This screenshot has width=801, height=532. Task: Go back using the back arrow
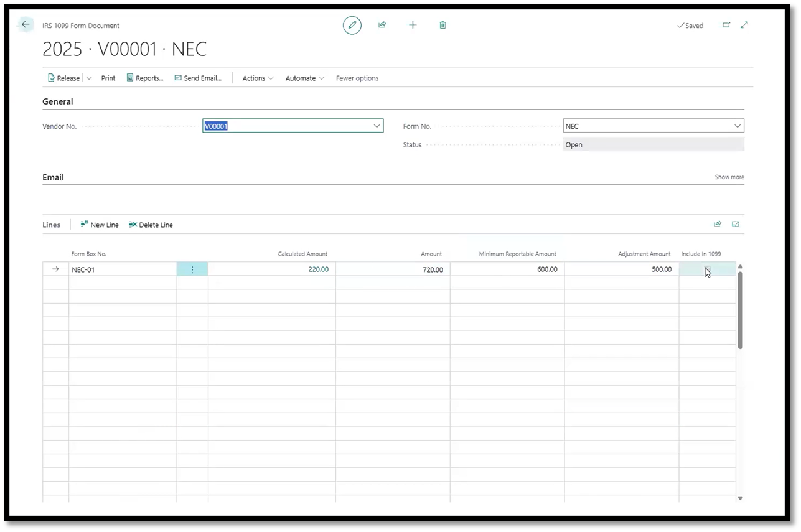[x=25, y=24]
